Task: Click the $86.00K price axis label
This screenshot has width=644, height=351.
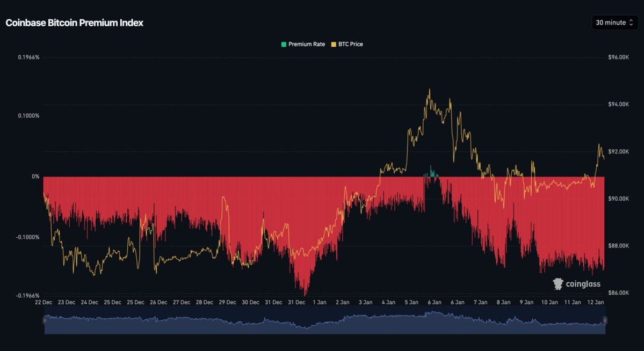Action: [x=619, y=292]
